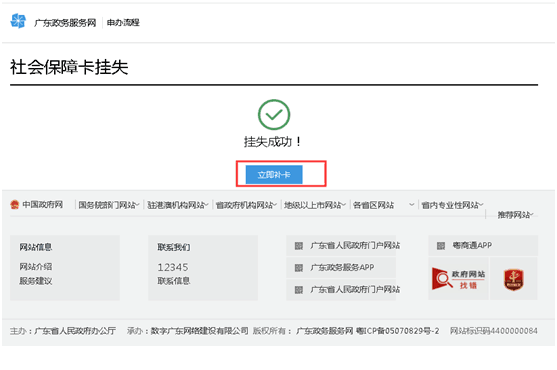Expand the 国务院部门网站 dropdown
The width and height of the screenshot is (557, 370).
pos(108,205)
